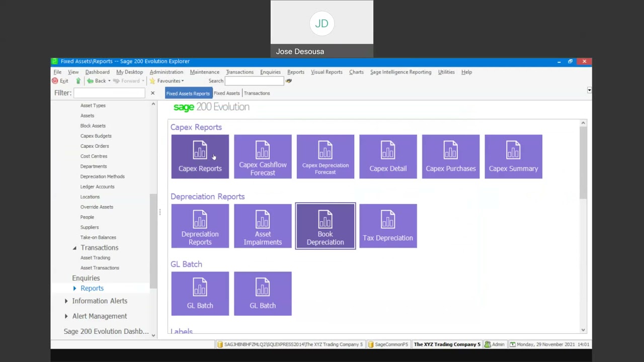The width and height of the screenshot is (644, 362).
Task: Select Ledger Accounts in the tree
Action: click(x=97, y=187)
